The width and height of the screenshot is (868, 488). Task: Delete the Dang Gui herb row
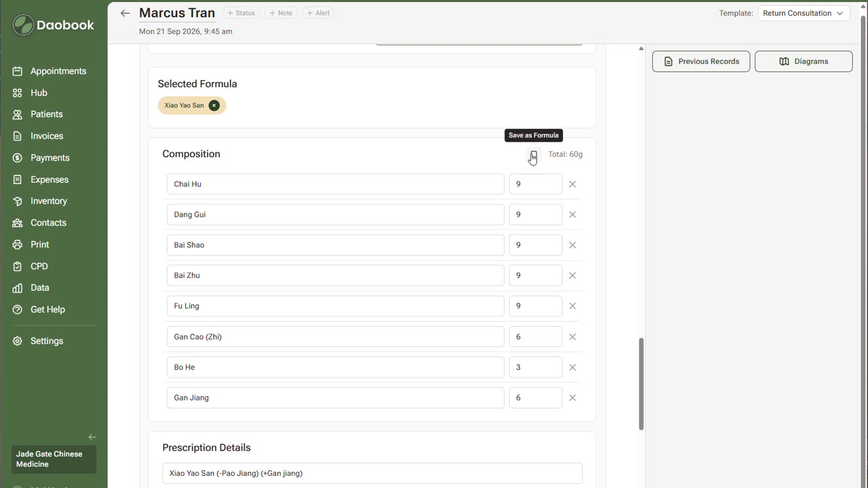click(x=572, y=215)
